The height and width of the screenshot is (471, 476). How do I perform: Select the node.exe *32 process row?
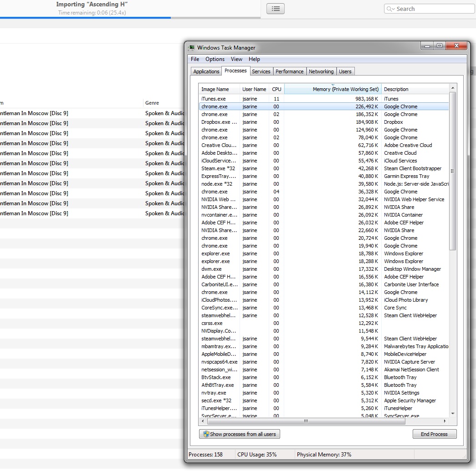[x=323, y=184]
